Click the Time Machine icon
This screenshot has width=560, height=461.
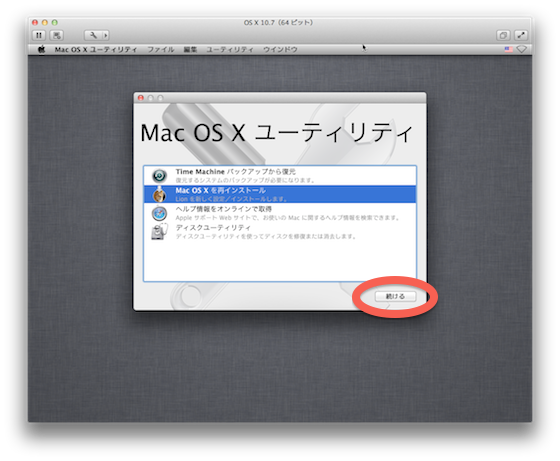[x=159, y=176]
